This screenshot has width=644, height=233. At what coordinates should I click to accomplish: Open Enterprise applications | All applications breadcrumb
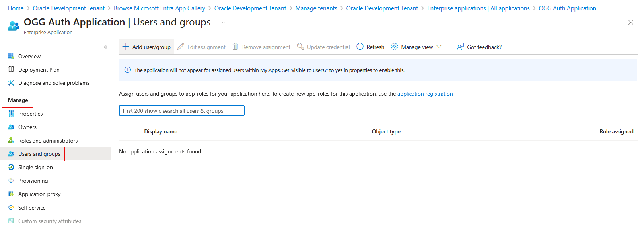[479, 8]
